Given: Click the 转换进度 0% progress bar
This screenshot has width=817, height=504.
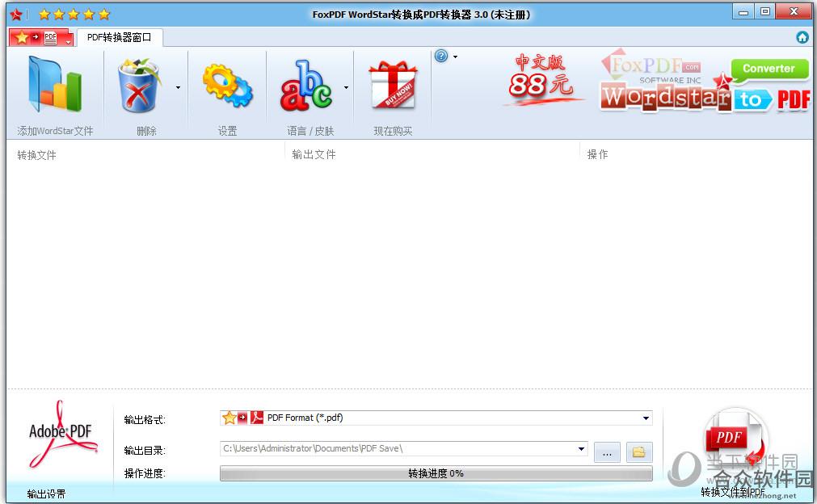Looking at the screenshot, I should (436, 473).
